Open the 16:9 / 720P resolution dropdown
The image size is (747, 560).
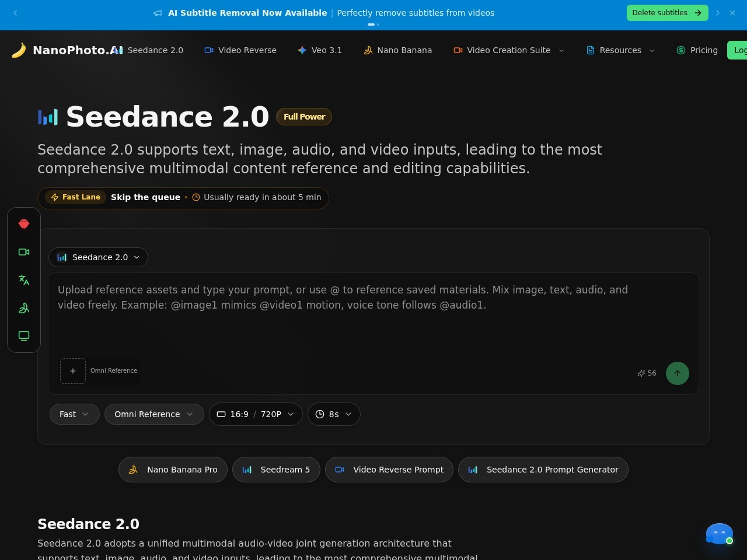click(x=256, y=414)
